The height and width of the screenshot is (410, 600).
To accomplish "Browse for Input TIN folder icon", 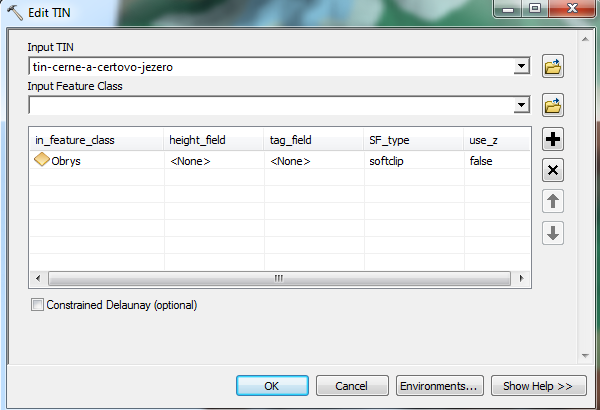I will (553, 66).
